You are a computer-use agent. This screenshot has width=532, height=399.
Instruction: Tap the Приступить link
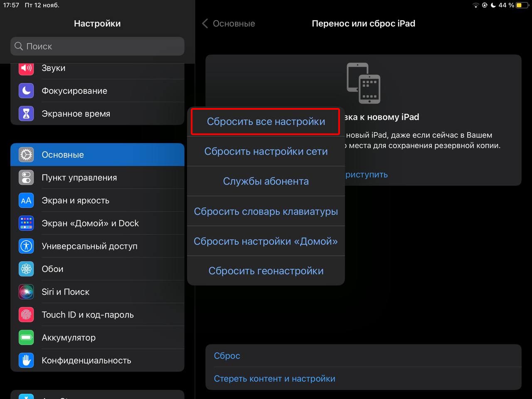click(366, 175)
